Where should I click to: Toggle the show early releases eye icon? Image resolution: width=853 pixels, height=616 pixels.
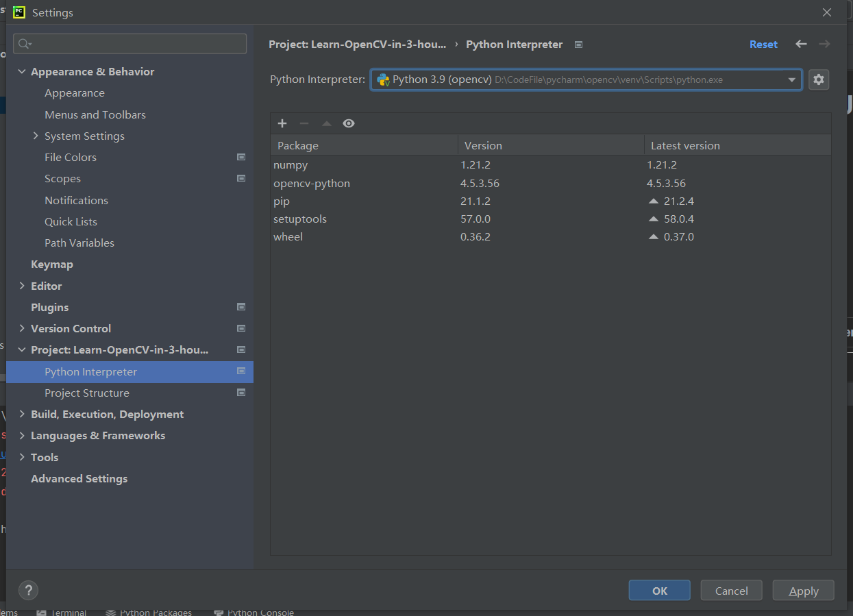[x=349, y=123]
